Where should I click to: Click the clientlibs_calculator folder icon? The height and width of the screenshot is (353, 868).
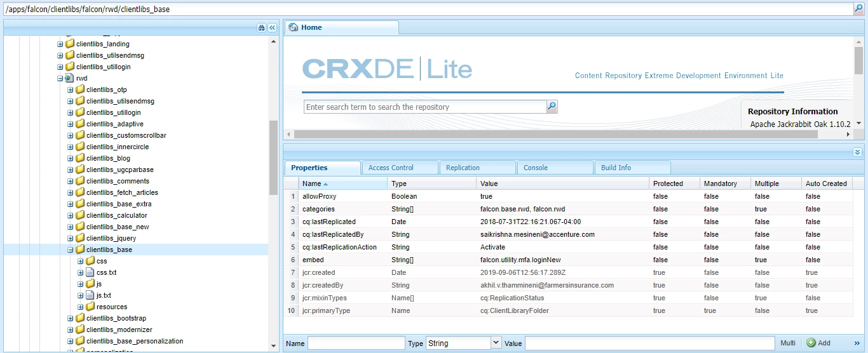(x=80, y=215)
